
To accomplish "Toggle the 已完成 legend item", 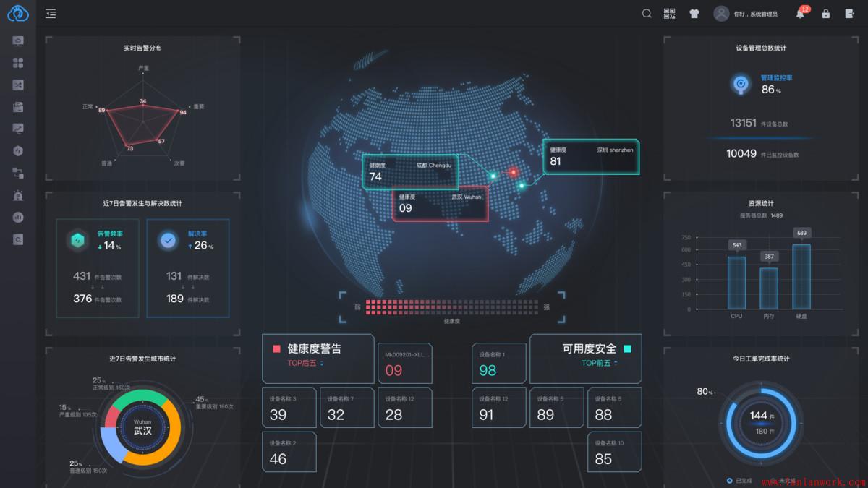I will pos(739,481).
